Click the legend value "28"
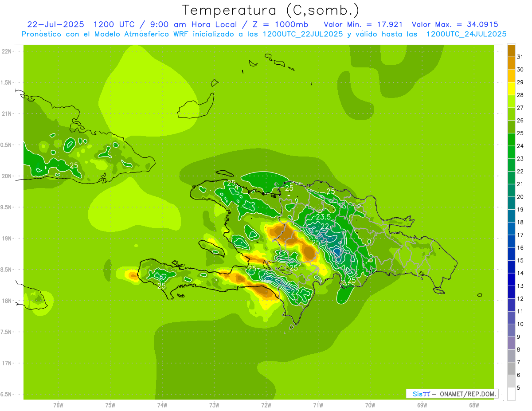This screenshot has width=532, height=411. click(520, 95)
